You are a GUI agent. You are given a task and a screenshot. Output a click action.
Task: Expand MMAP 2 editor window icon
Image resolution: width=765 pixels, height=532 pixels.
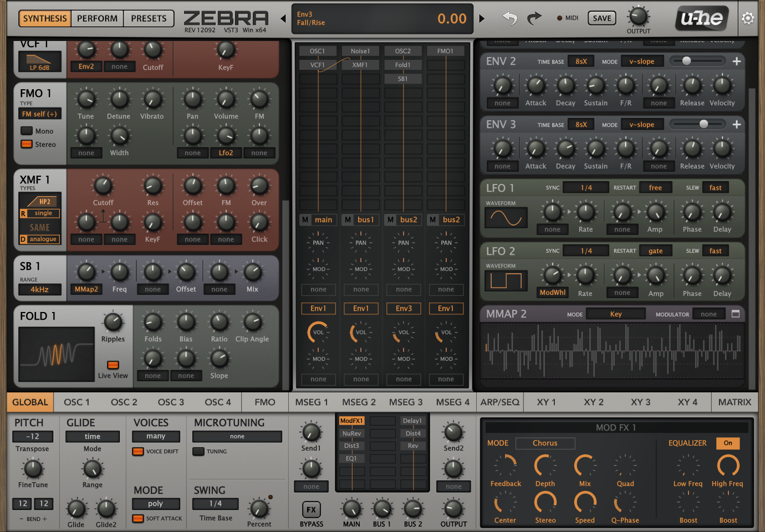[736, 314]
